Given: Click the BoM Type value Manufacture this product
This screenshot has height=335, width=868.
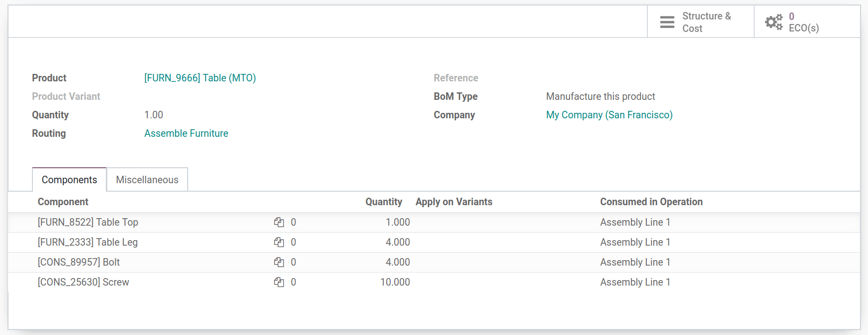Looking at the screenshot, I should point(600,96).
